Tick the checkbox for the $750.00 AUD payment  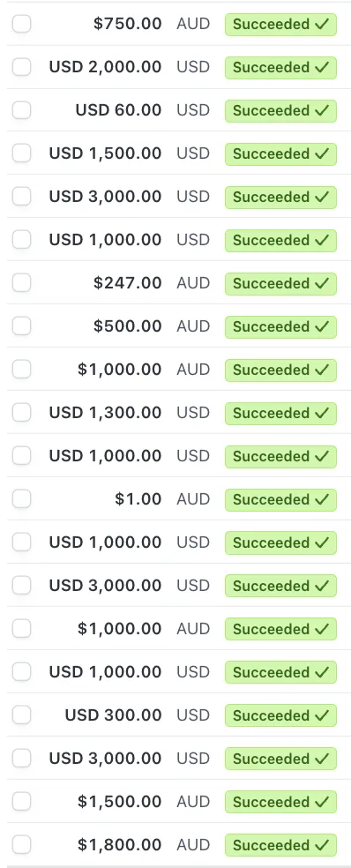21,24
